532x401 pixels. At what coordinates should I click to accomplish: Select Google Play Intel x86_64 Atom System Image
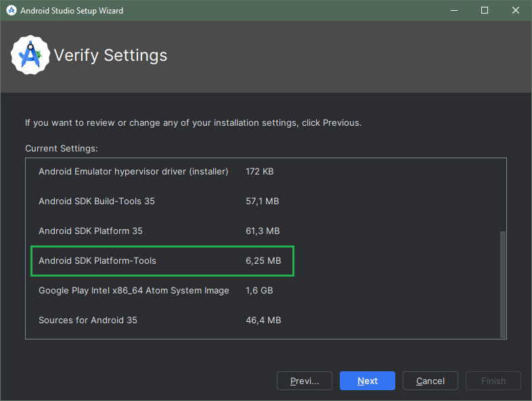click(134, 291)
